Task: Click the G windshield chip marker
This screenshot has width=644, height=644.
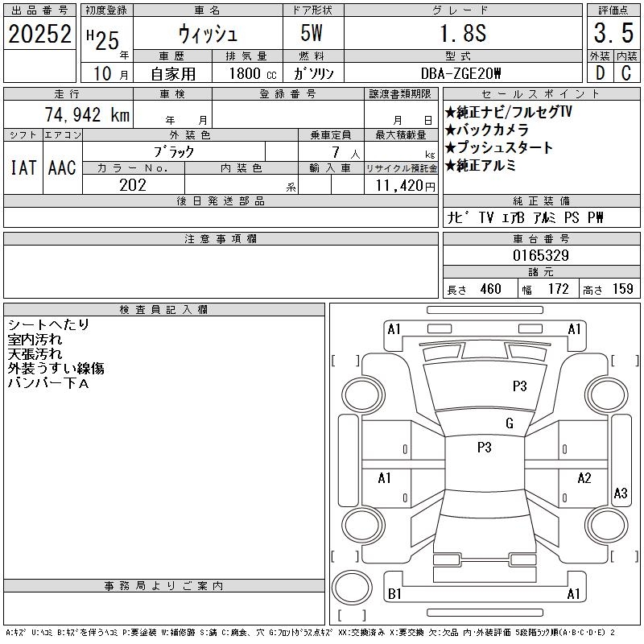Action: coord(510,423)
